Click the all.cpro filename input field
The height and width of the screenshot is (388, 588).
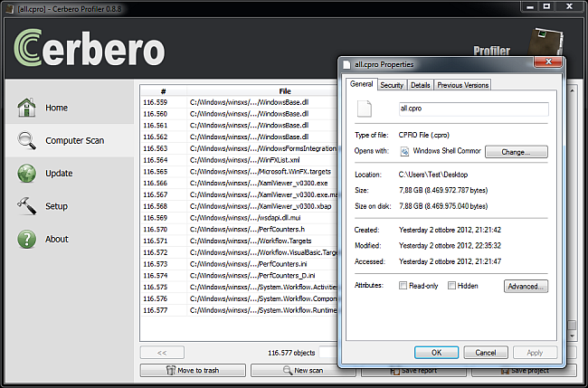coord(474,109)
